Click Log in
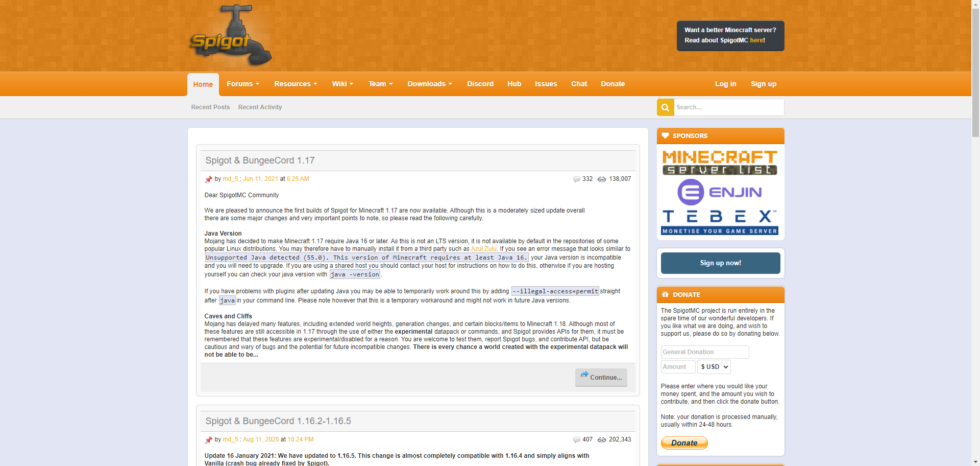The width and height of the screenshot is (980, 466). tap(726, 84)
